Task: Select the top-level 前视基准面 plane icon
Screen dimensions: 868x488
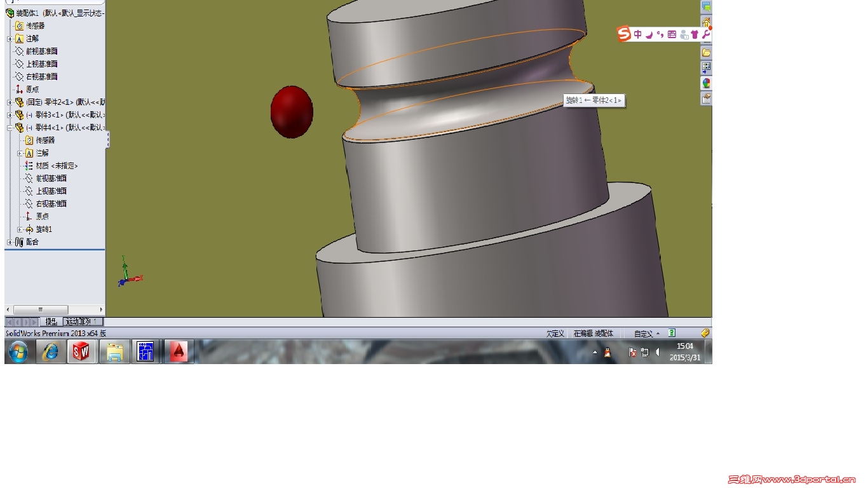Action: [19, 51]
